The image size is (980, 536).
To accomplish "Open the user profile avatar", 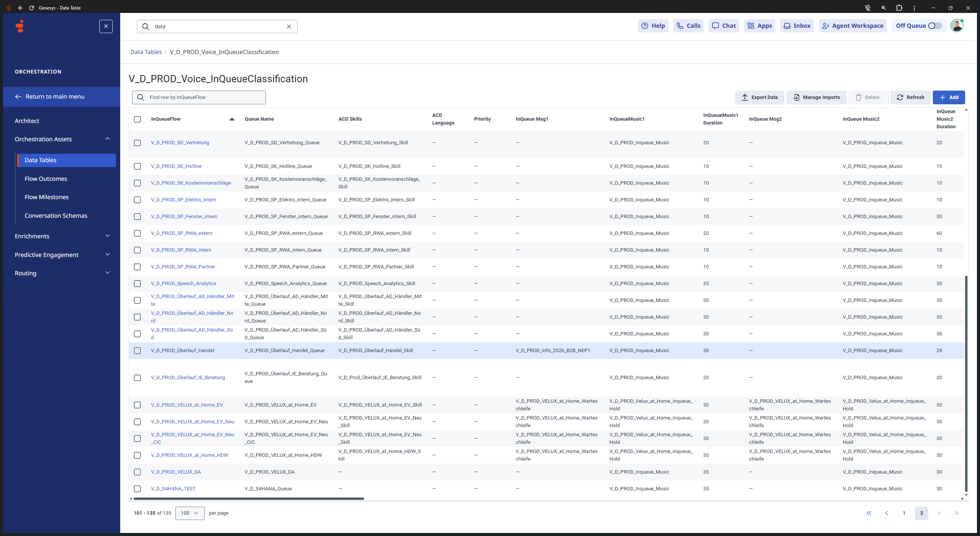I will [x=956, y=26].
